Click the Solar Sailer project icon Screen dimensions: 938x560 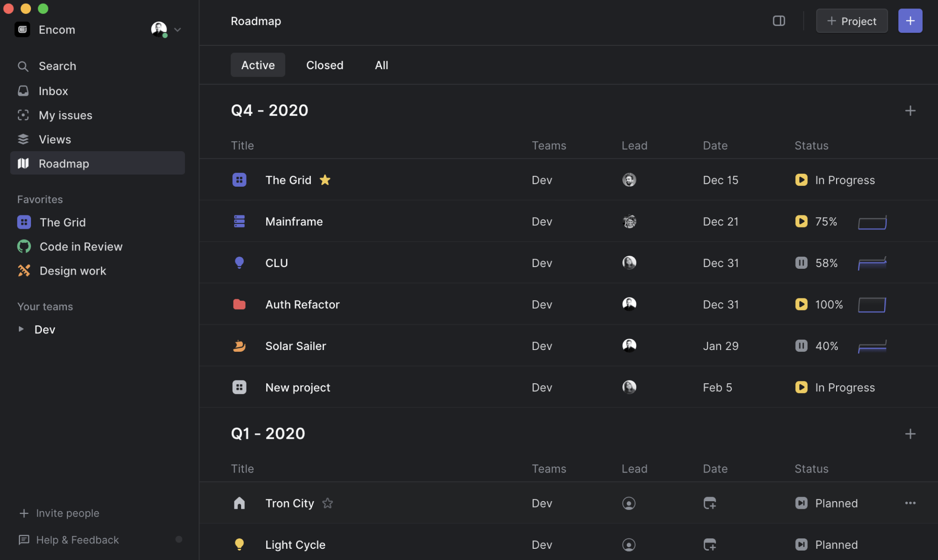(239, 346)
